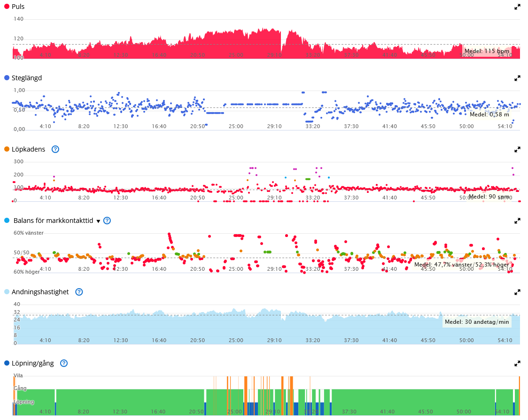528x420 pixels.
Task: Click the light blue Andningshastighet legend dot
Action: pyautogui.click(x=7, y=291)
